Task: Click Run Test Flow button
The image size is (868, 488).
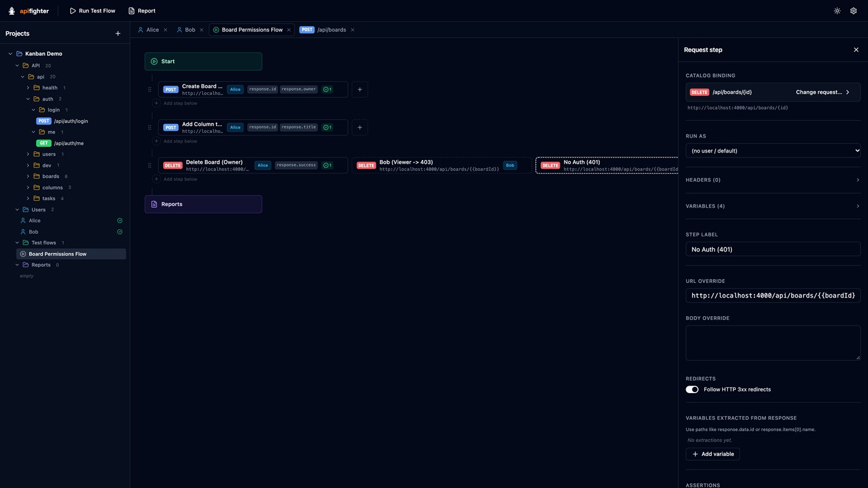Action: (x=92, y=11)
